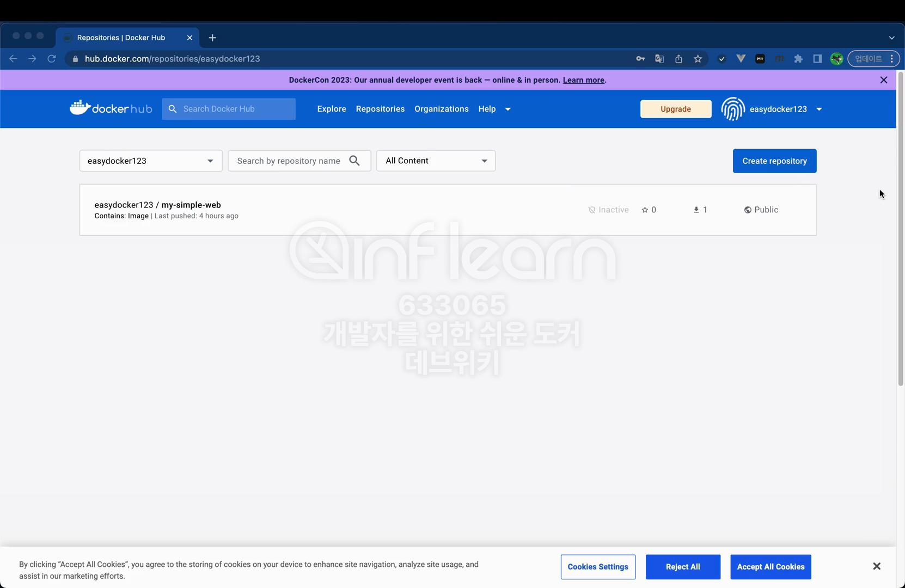The image size is (905, 588).
Task: Open the my-simple-web repository link
Action: coord(191,205)
